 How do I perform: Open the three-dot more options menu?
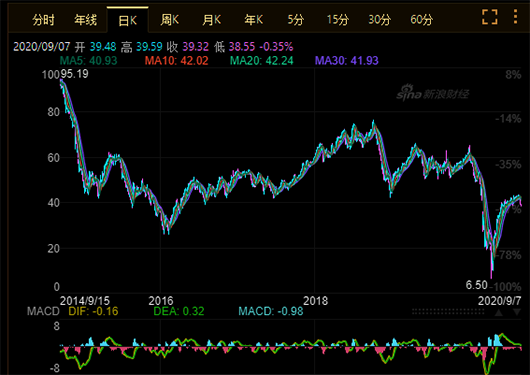click(x=515, y=17)
